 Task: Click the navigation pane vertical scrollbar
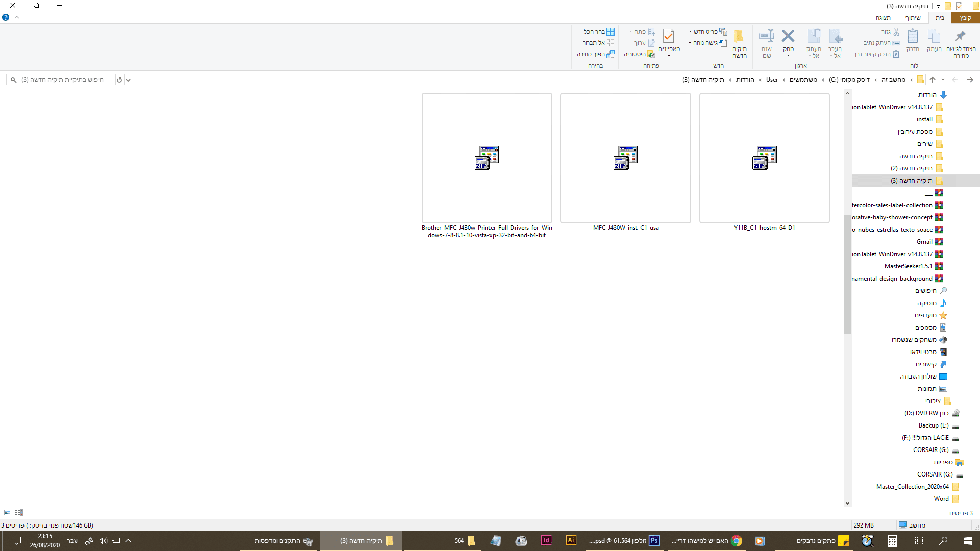[x=847, y=275]
